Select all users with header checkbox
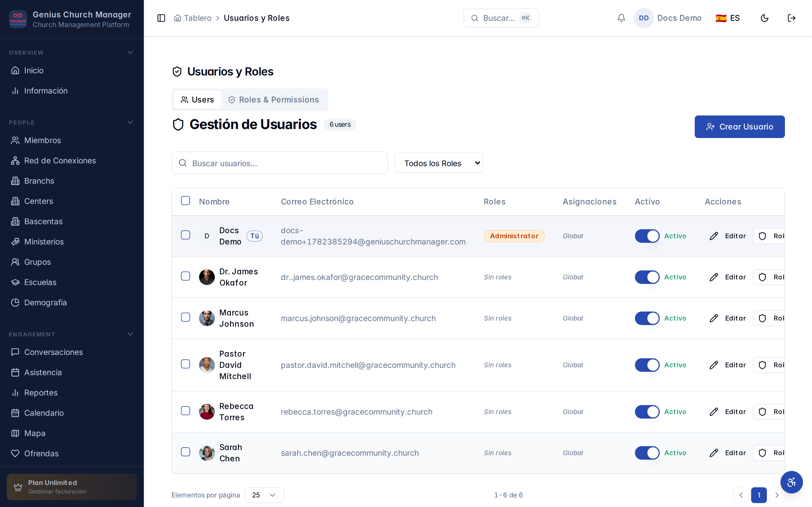Viewport: 812px width, 507px height. point(186,201)
